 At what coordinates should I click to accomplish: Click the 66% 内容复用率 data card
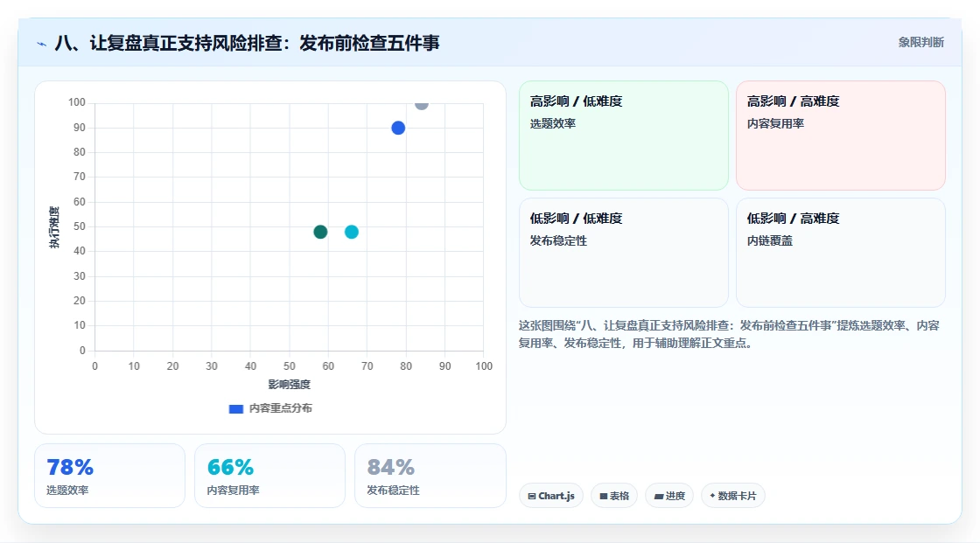point(270,476)
